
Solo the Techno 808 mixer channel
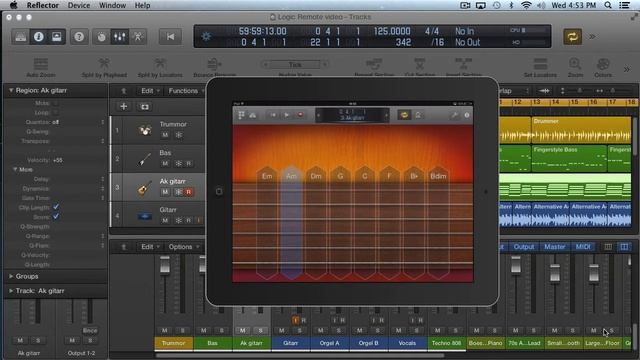(x=456, y=331)
